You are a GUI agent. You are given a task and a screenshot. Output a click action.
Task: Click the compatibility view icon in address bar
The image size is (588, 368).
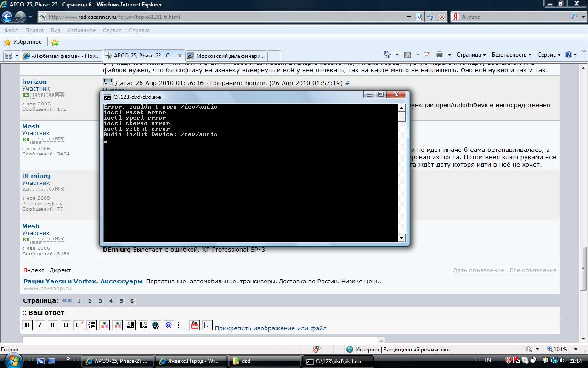coord(419,17)
